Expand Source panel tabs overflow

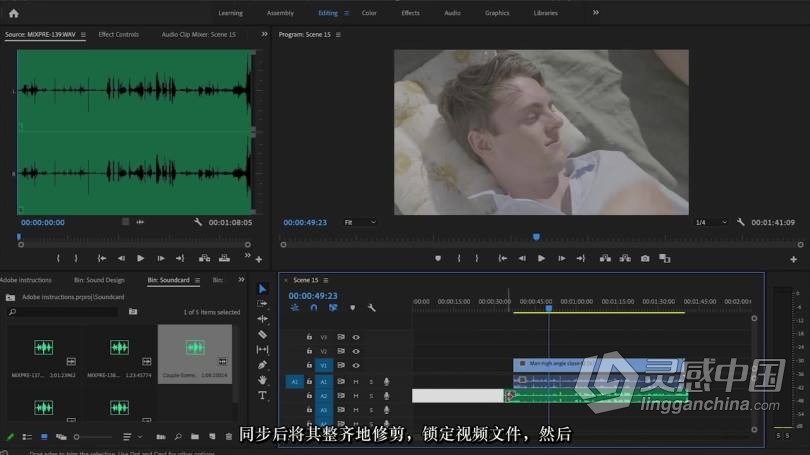click(264, 34)
